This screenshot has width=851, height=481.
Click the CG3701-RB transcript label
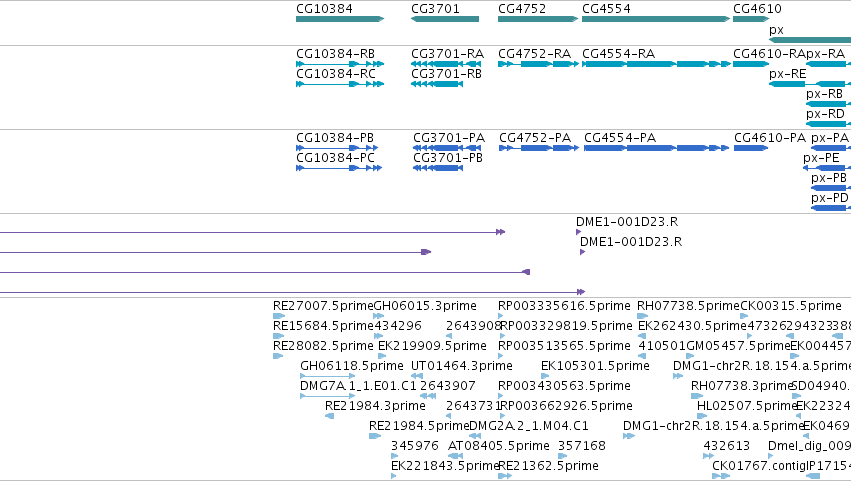pos(446,74)
